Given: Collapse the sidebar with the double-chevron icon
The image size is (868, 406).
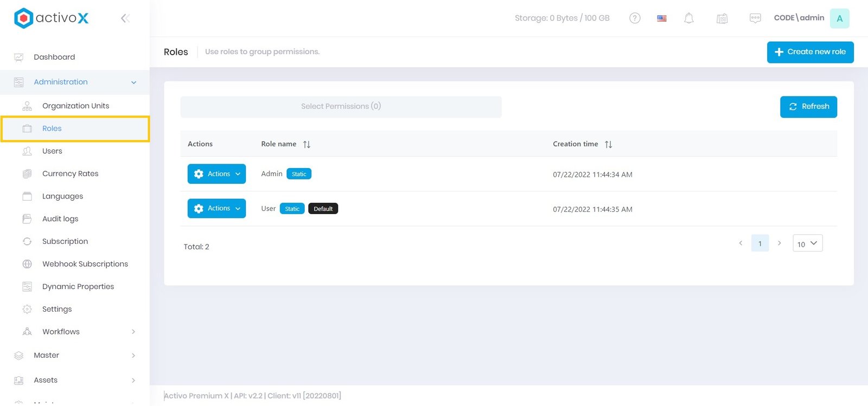Looking at the screenshot, I should coord(125,18).
